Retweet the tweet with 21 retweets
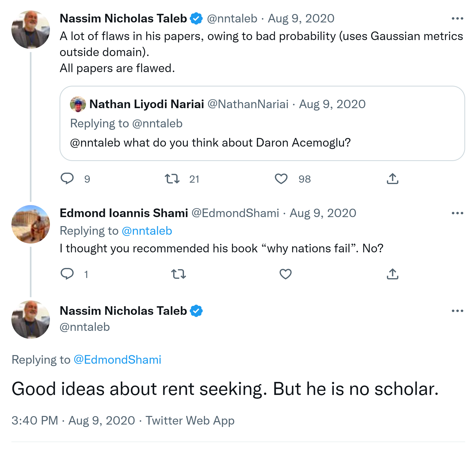The image size is (476, 450). point(172,179)
